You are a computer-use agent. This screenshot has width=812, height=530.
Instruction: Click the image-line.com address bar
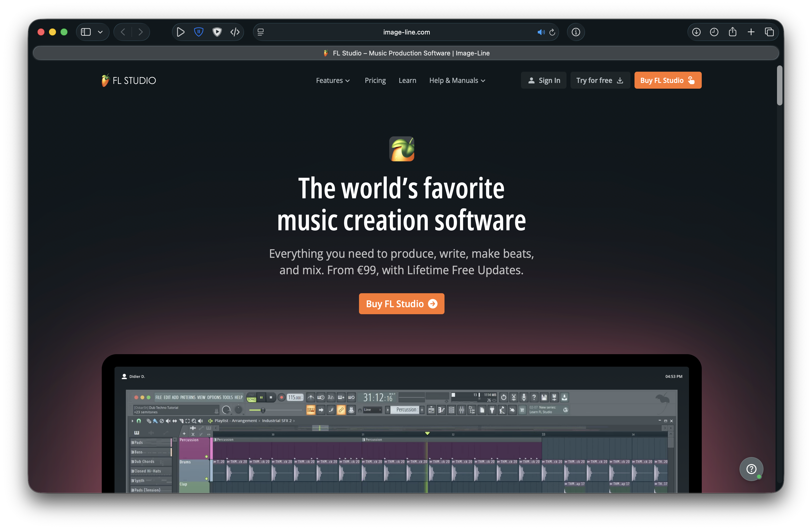click(406, 32)
